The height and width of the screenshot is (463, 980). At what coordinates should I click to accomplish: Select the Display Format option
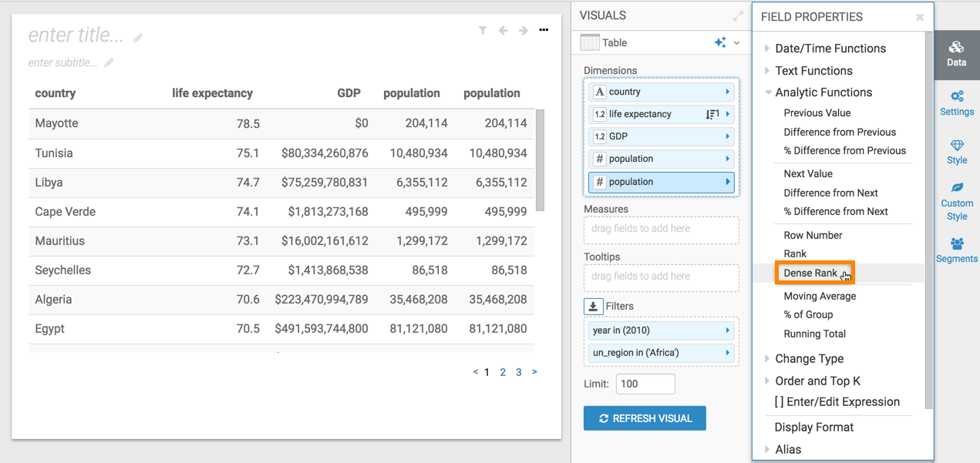[x=813, y=428]
